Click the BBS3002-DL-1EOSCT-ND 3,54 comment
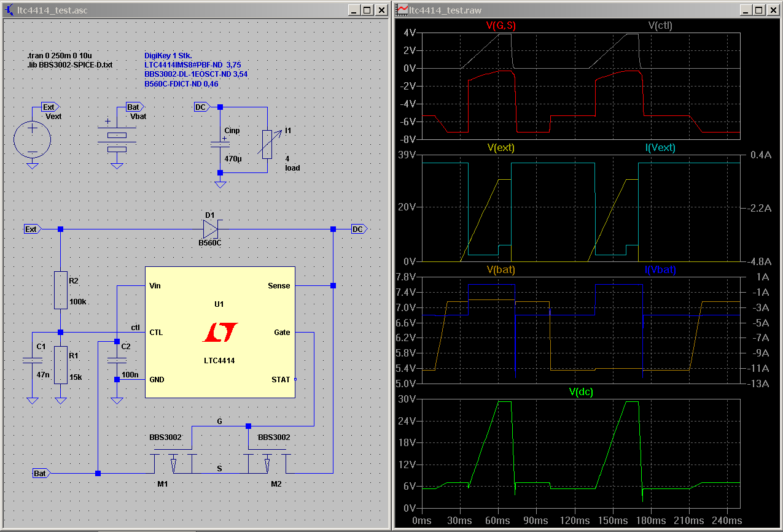 (195, 74)
